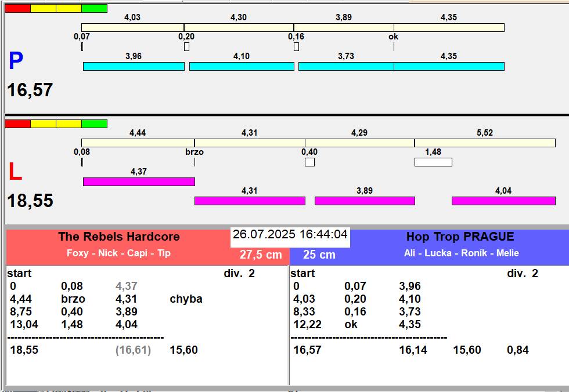Click the red start light in lane L

pyautogui.click(x=18, y=124)
